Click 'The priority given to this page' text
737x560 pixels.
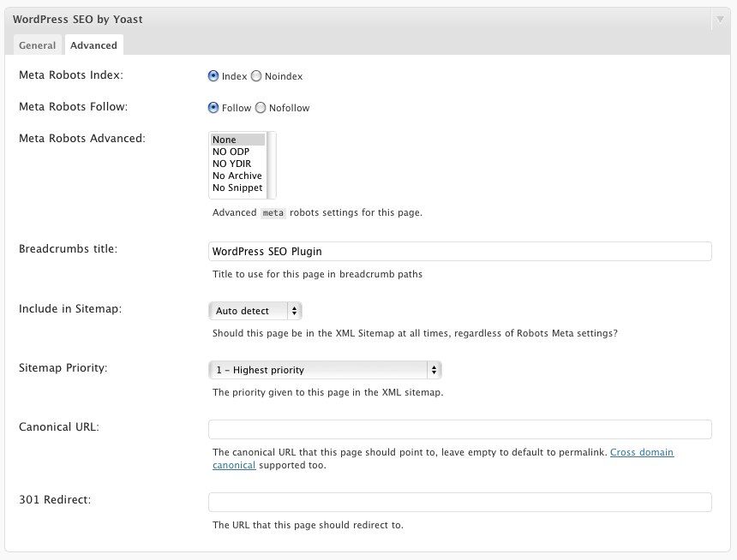[x=327, y=392]
